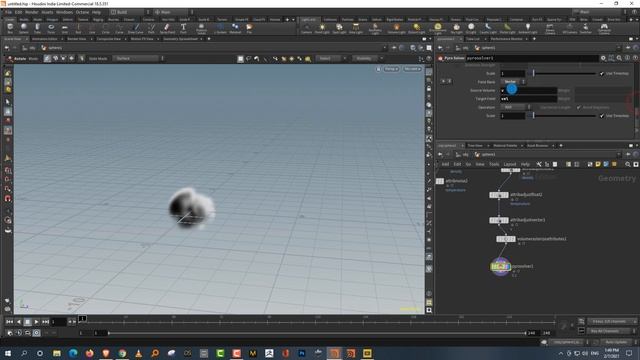Click the Source Volume input field
Image resolution: width=640 pixels, height=360 pixels.
(529, 91)
